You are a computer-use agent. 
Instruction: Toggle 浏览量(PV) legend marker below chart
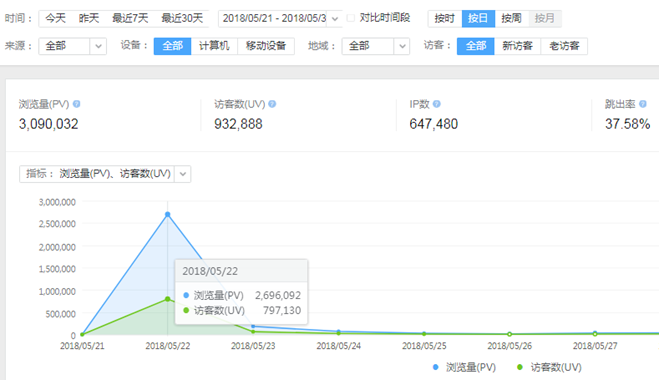coord(435,367)
